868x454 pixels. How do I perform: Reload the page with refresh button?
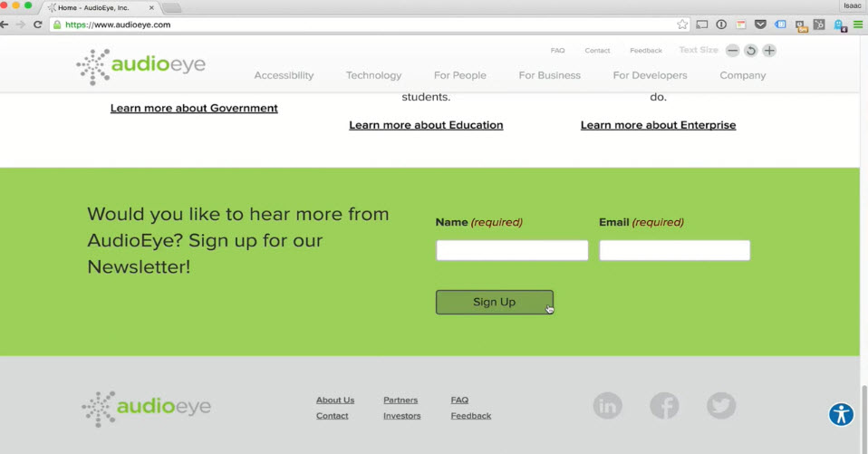(37, 24)
